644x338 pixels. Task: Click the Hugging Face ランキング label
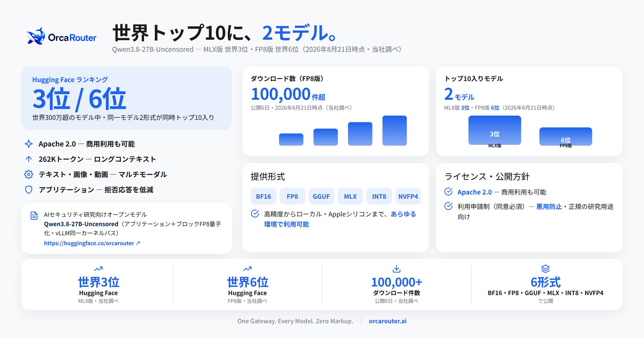tap(70, 80)
